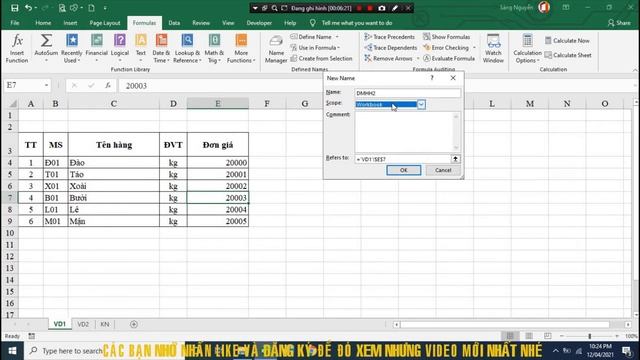
Task: Open Recently Used functions
Action: coord(71,49)
